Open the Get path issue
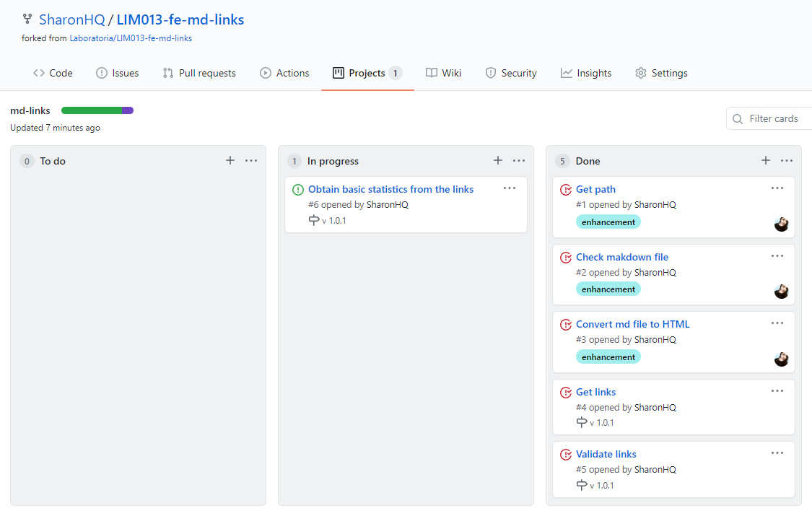The height and width of the screenshot is (516, 812). (595, 189)
